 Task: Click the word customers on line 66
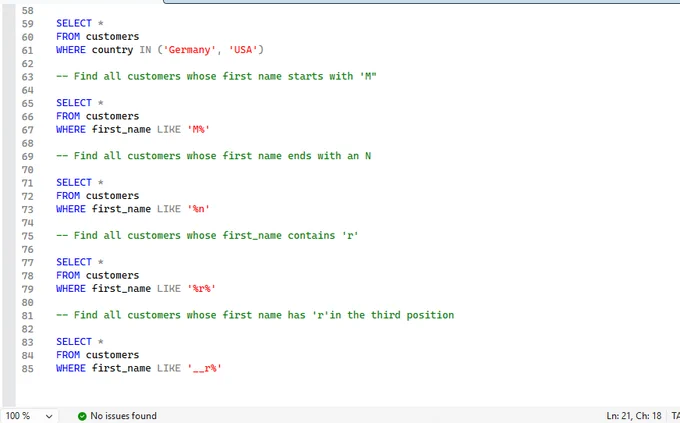(112, 116)
